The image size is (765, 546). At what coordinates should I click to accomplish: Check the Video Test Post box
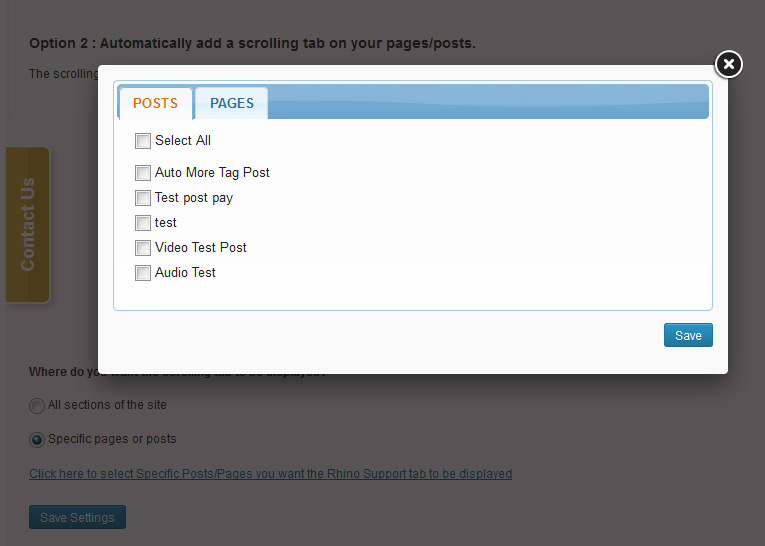tap(142, 248)
